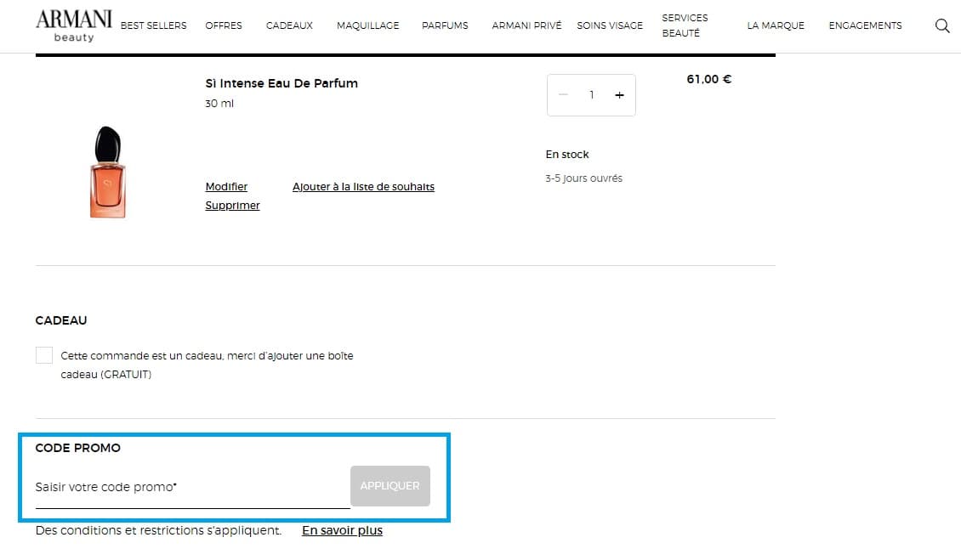
Task: Open the search icon
Action: pos(942,25)
